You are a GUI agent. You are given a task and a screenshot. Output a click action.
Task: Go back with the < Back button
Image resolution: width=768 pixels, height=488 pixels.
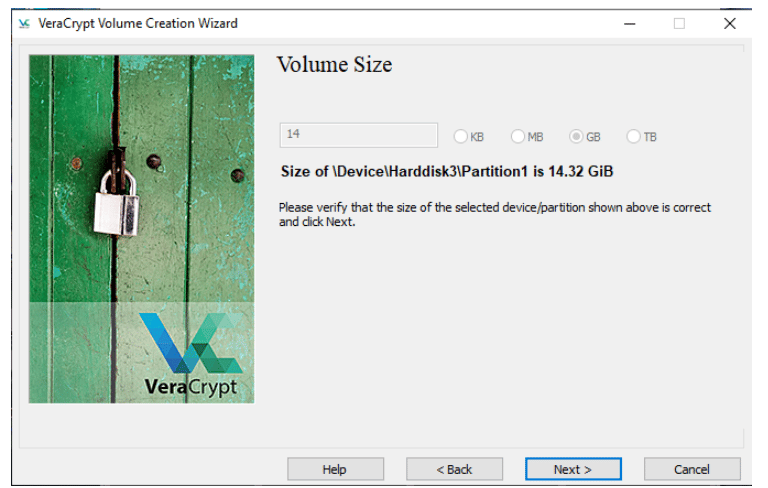click(455, 469)
